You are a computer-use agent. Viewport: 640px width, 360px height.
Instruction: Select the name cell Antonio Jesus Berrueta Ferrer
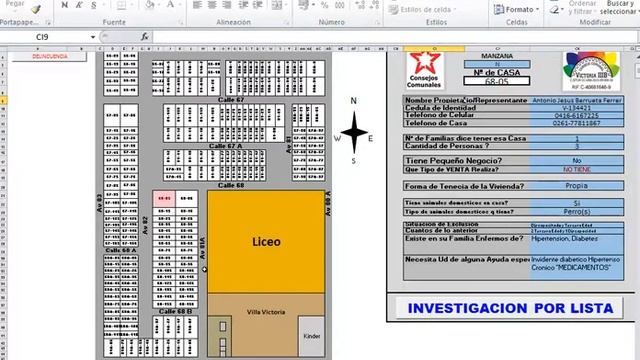(576, 100)
